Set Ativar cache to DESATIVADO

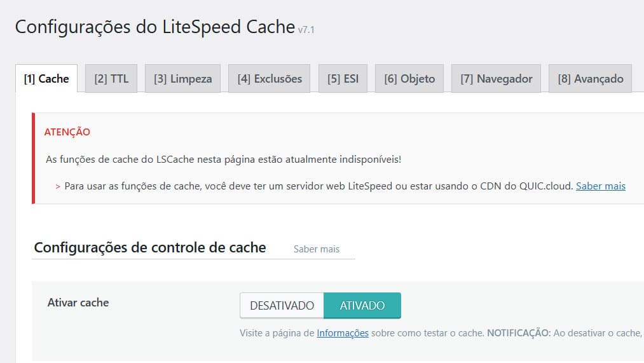click(x=282, y=306)
